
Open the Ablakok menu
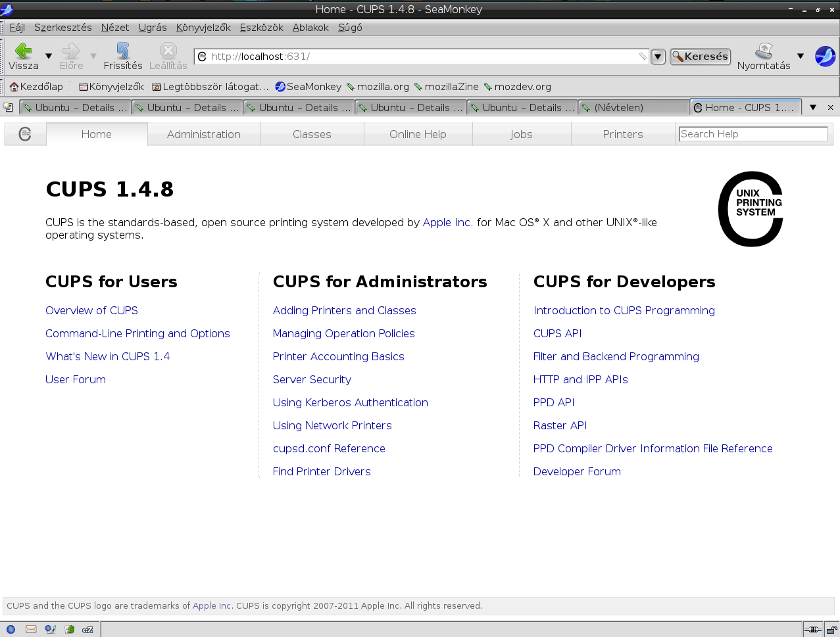(x=310, y=28)
